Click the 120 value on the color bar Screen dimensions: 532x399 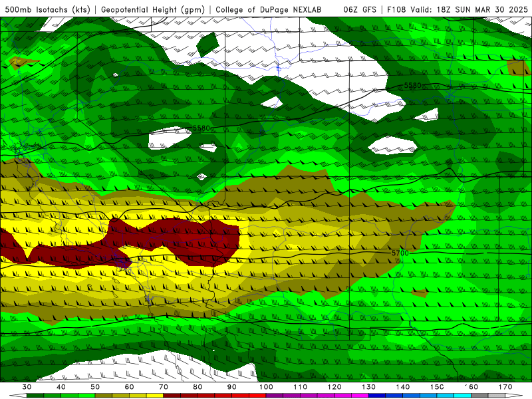click(x=334, y=387)
